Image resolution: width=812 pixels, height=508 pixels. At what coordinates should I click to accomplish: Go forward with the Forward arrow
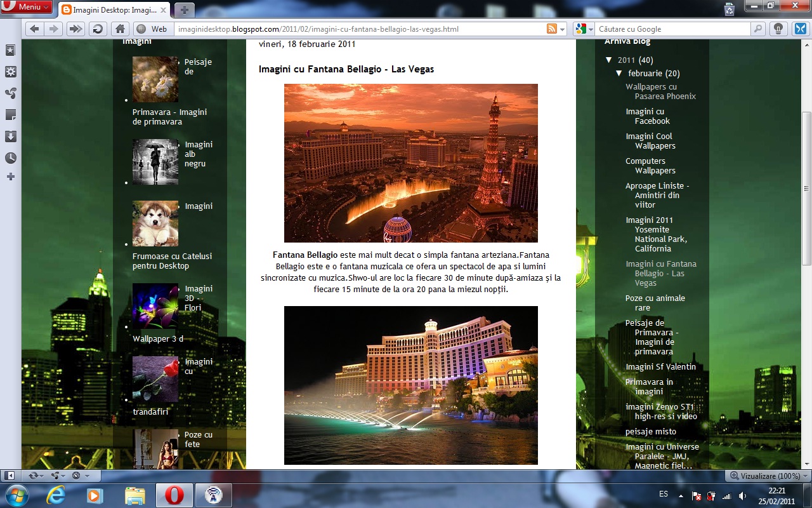point(54,29)
